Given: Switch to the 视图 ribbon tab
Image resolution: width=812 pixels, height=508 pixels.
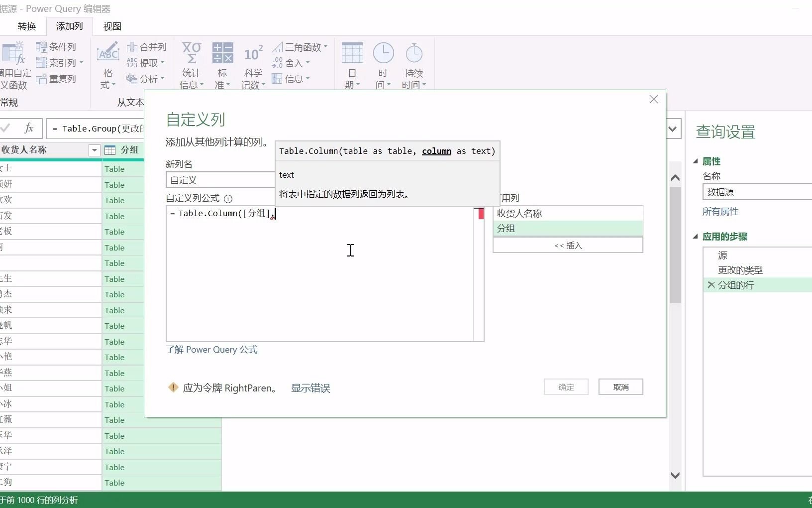Looking at the screenshot, I should pos(112,26).
